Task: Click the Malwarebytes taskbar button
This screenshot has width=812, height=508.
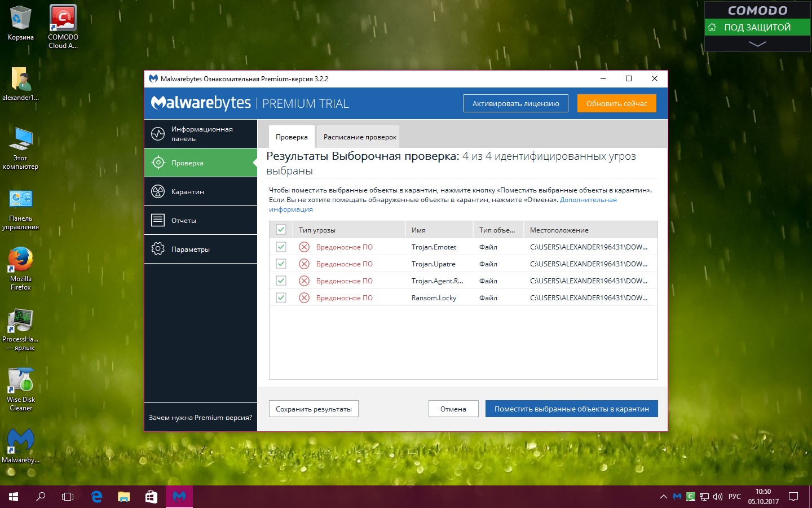Action: pyautogui.click(x=179, y=497)
